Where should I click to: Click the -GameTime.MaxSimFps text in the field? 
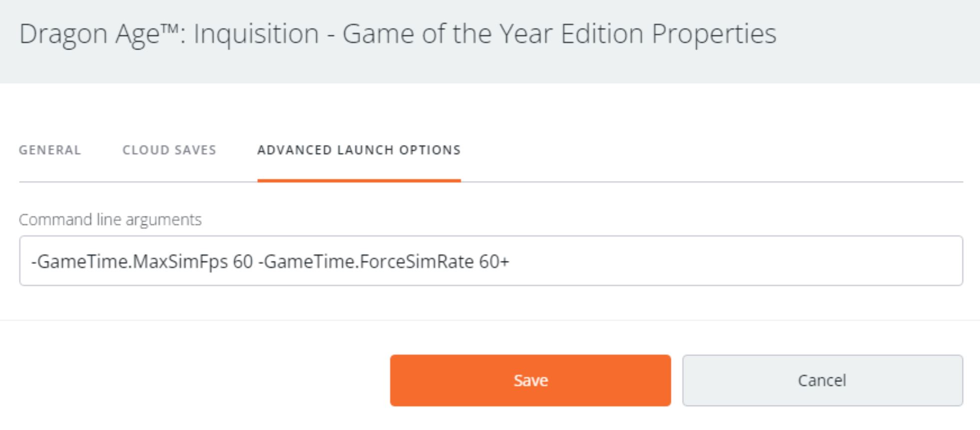[x=130, y=261]
